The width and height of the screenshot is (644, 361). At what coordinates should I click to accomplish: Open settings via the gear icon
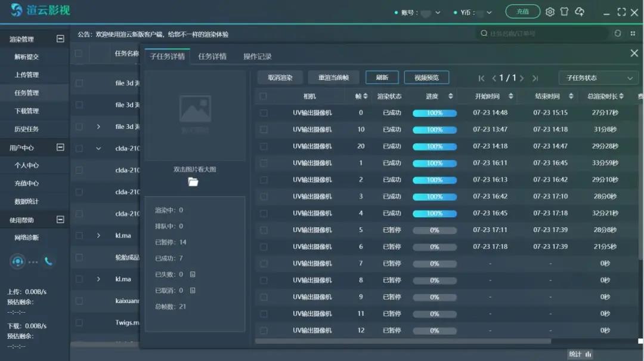[x=550, y=12]
